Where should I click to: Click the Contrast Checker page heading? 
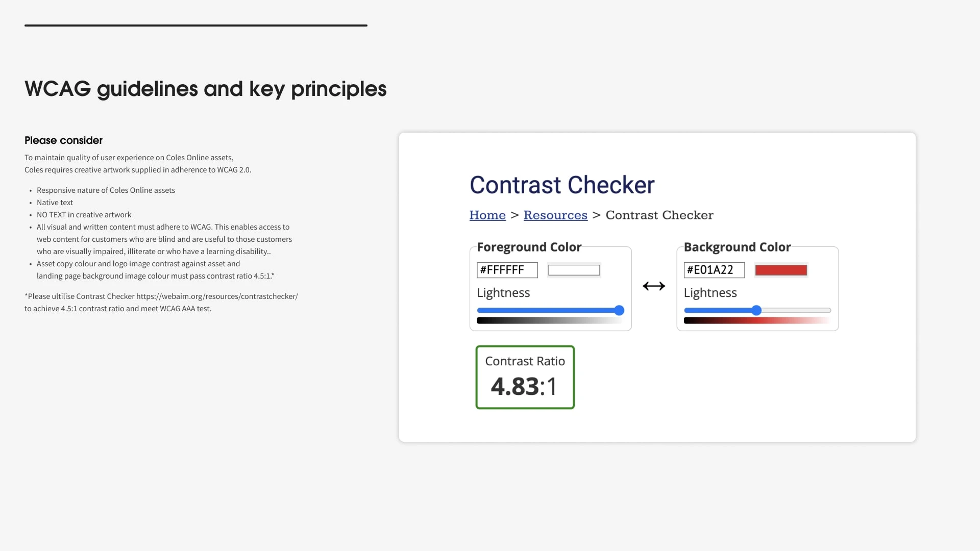562,185
